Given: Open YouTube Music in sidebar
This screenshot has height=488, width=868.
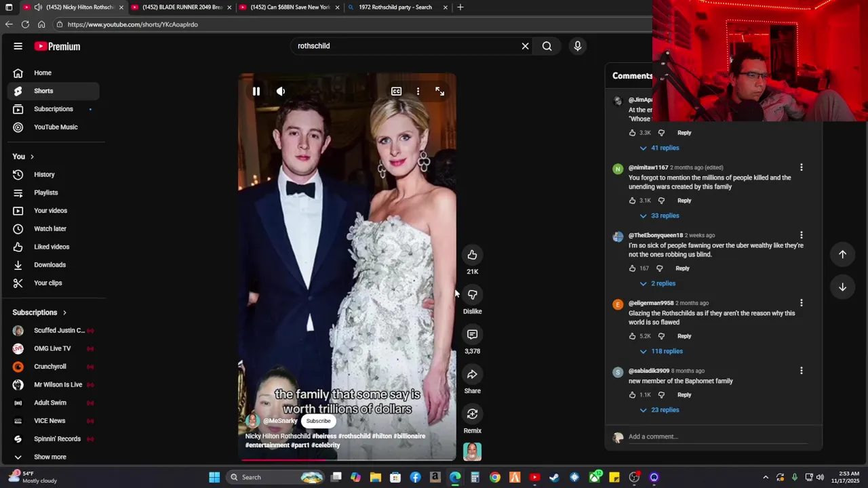Looking at the screenshot, I should (x=53, y=127).
